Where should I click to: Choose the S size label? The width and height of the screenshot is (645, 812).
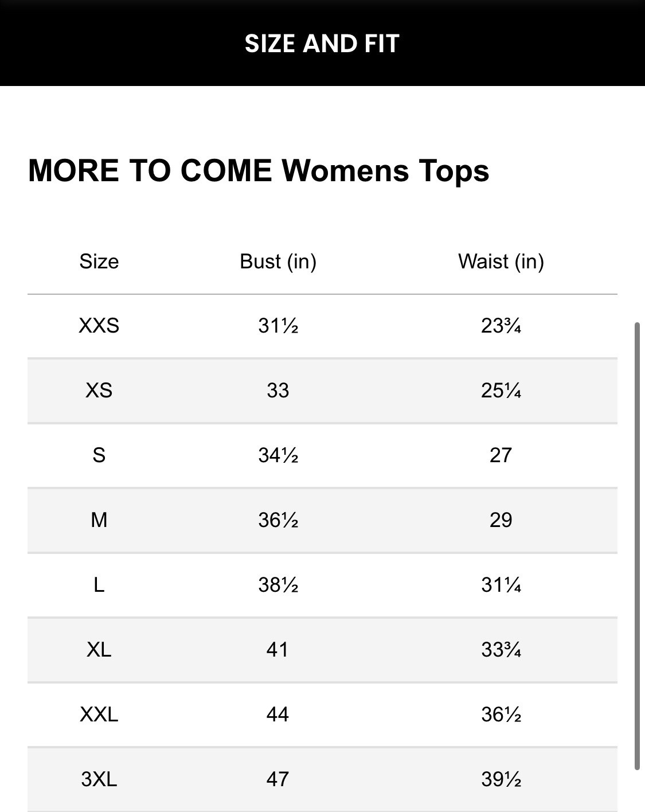(99, 455)
